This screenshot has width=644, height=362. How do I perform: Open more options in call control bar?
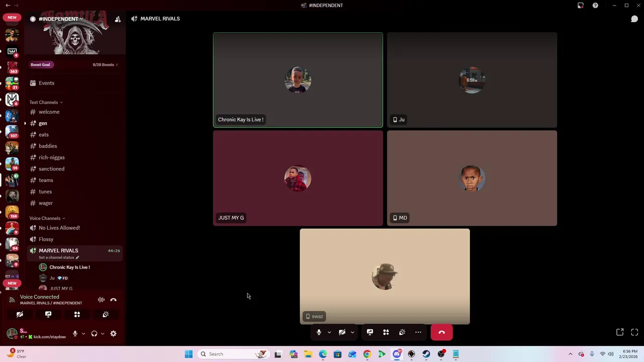coord(418,332)
